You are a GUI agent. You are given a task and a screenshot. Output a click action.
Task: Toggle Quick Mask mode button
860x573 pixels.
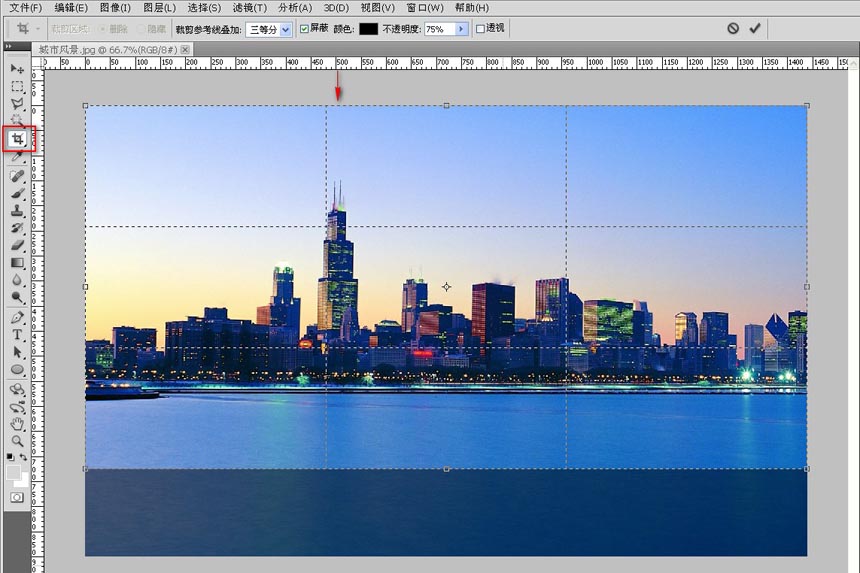[17, 497]
